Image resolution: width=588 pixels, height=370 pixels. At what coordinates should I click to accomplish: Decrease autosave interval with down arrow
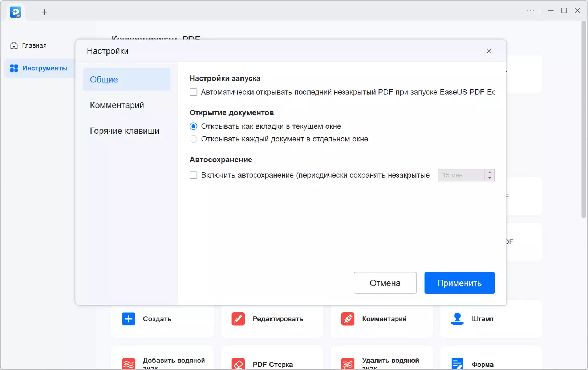point(490,178)
